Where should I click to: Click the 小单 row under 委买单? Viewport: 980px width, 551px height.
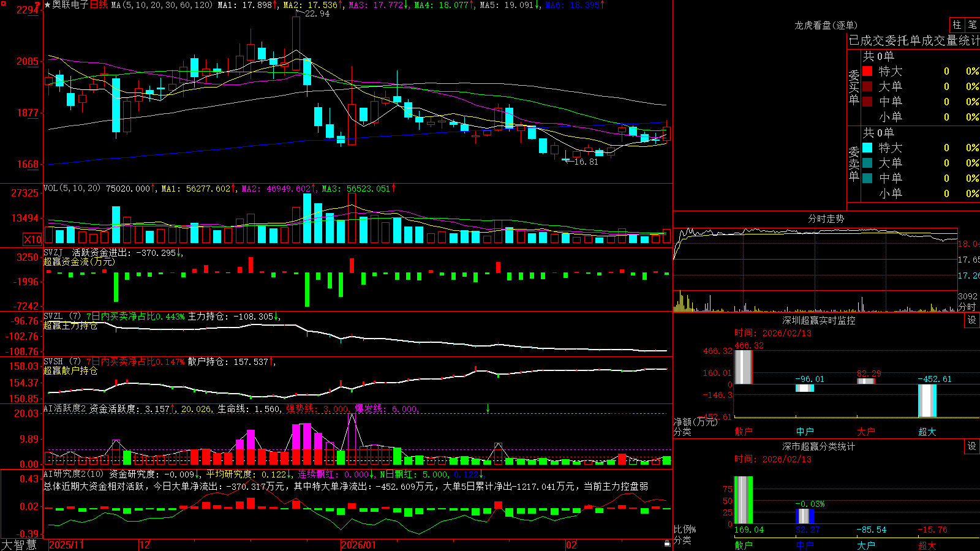click(921, 117)
